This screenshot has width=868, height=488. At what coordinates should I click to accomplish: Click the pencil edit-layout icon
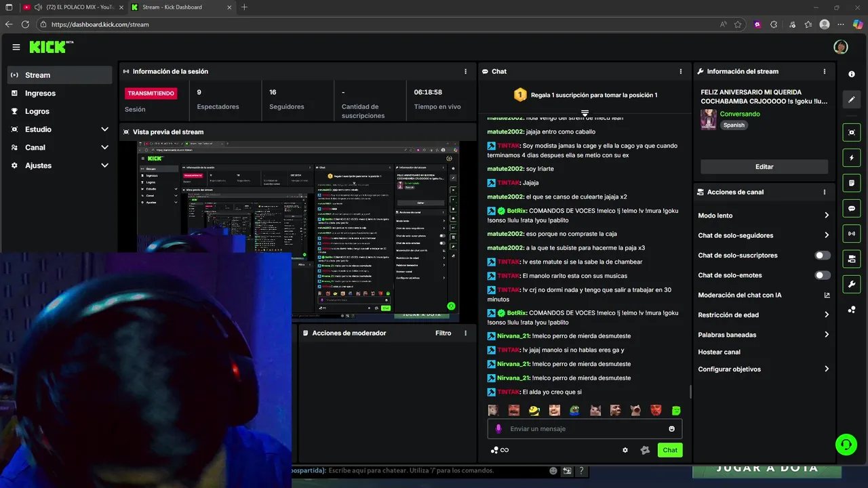pos(852,100)
